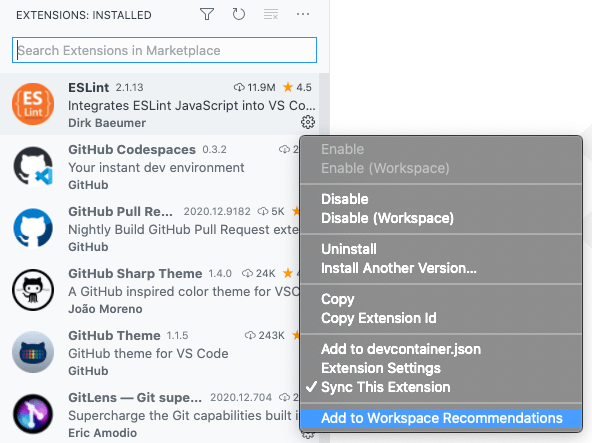Click the João Moreno publisher name
The width and height of the screenshot is (592, 443).
point(105,309)
